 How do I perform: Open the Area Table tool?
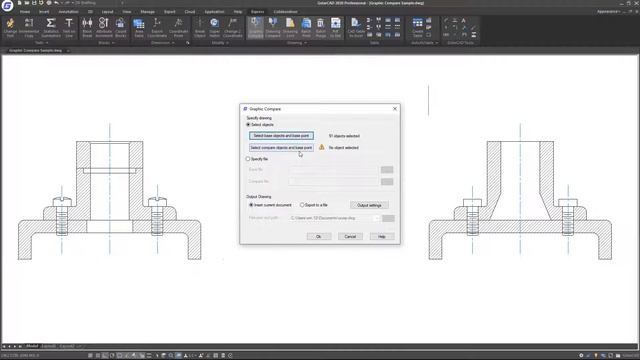[x=139, y=28]
